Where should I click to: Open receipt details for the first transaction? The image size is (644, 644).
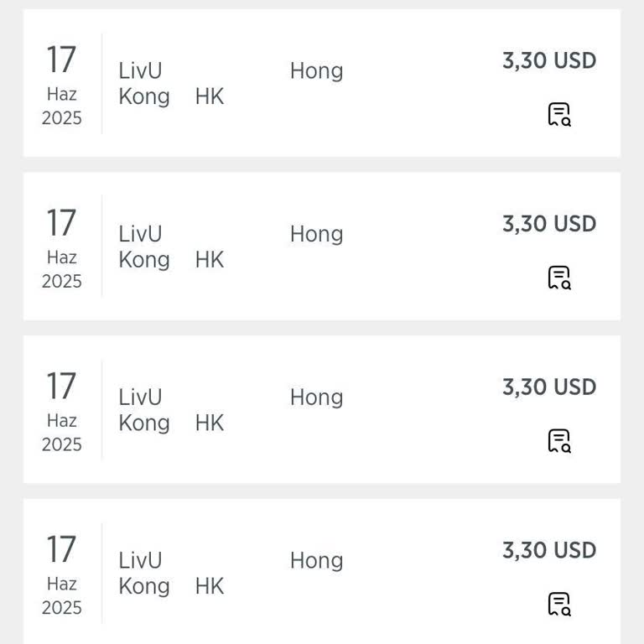pos(559,115)
